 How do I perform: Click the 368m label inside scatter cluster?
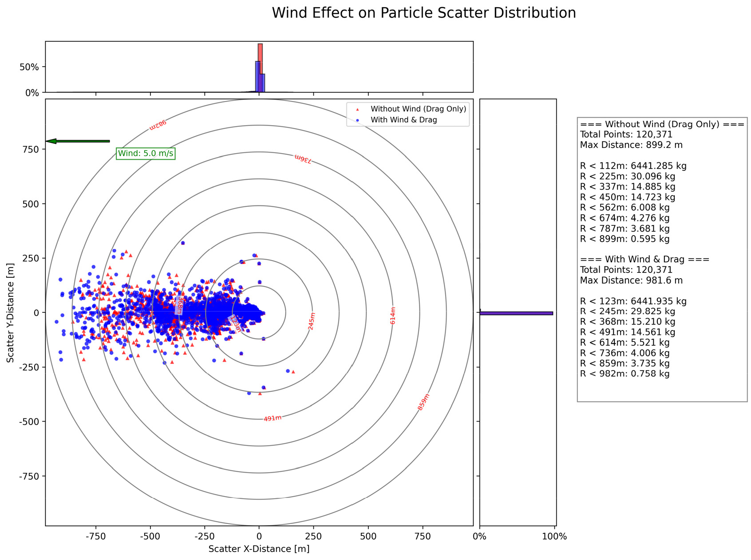(179, 306)
